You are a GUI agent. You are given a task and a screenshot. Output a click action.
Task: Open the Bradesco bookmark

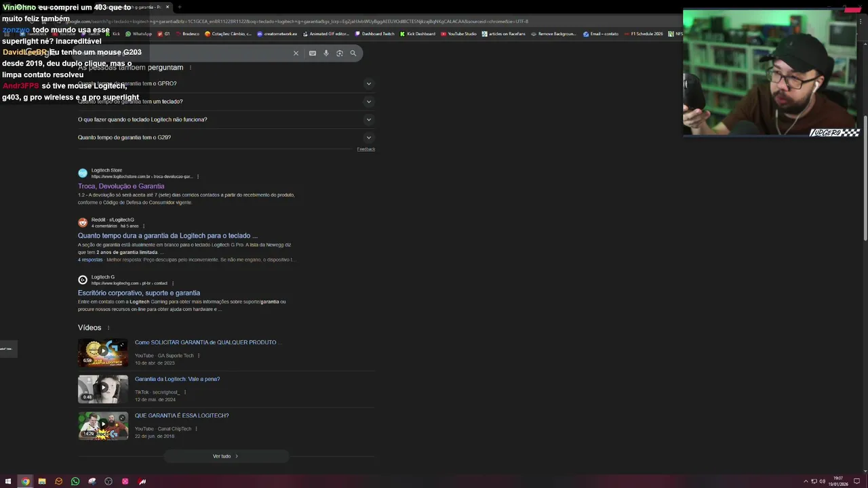(x=186, y=34)
